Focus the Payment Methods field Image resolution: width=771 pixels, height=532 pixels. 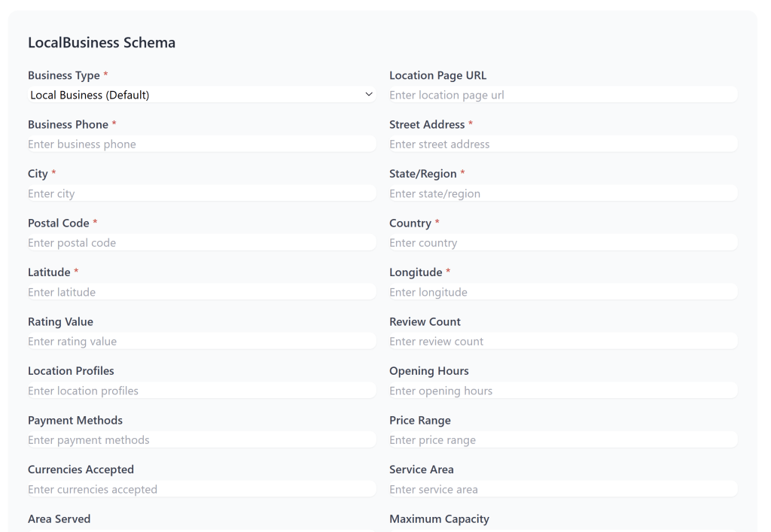[x=201, y=440]
